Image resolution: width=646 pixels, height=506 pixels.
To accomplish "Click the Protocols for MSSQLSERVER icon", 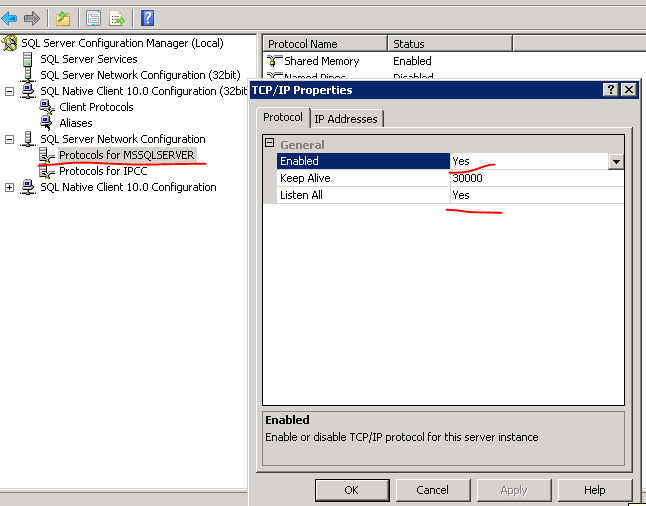I will 47,155.
